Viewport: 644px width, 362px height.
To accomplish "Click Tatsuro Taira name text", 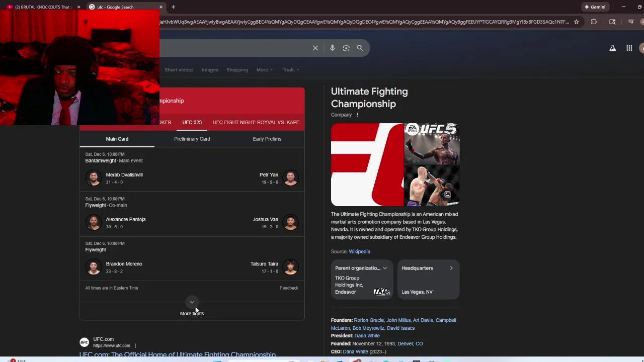I will (264, 264).
